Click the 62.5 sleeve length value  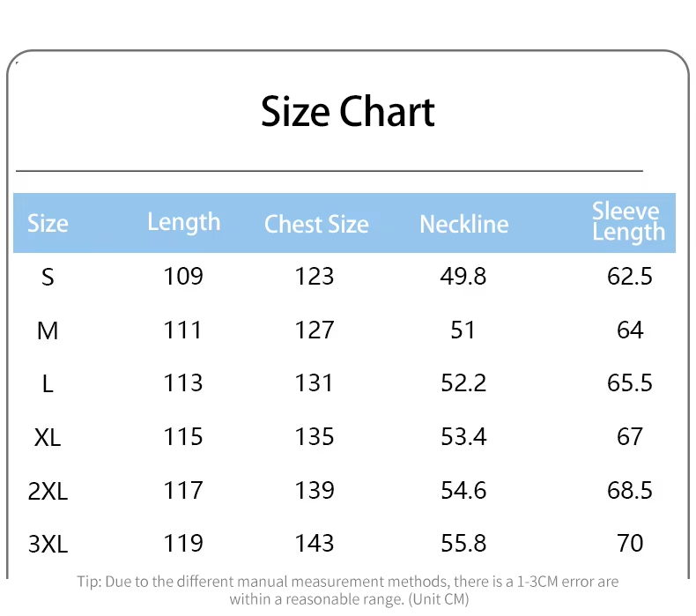(630, 277)
